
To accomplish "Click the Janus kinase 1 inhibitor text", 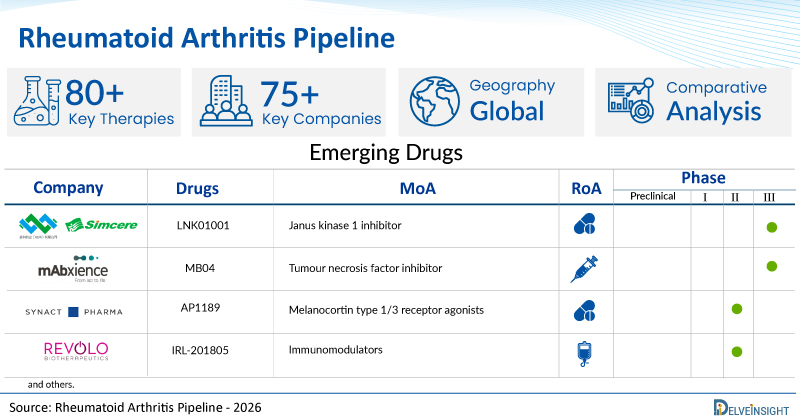I will pyautogui.click(x=348, y=226).
